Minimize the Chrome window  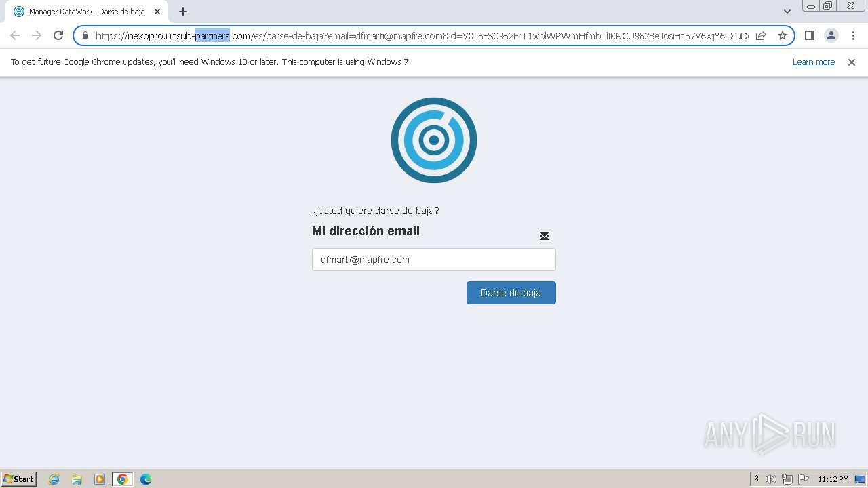pos(810,6)
